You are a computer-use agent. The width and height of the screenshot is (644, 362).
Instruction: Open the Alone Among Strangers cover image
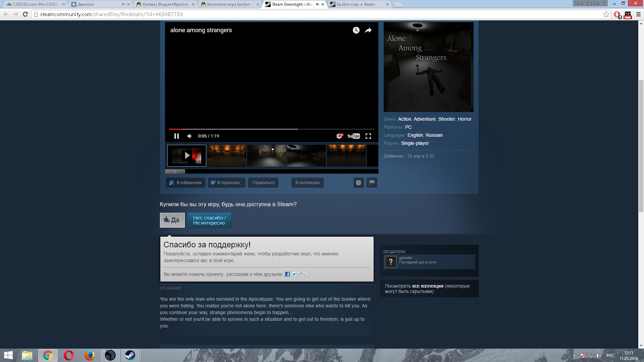click(x=429, y=67)
